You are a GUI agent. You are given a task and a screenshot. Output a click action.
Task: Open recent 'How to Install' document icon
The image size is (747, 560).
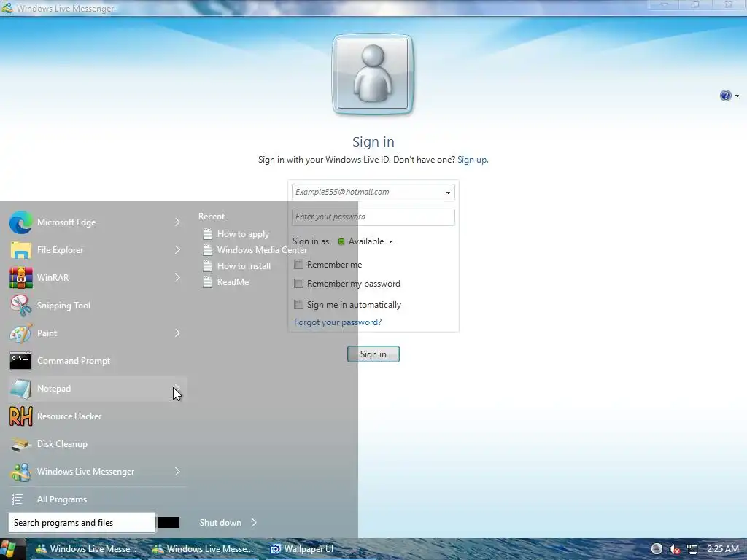(207, 265)
